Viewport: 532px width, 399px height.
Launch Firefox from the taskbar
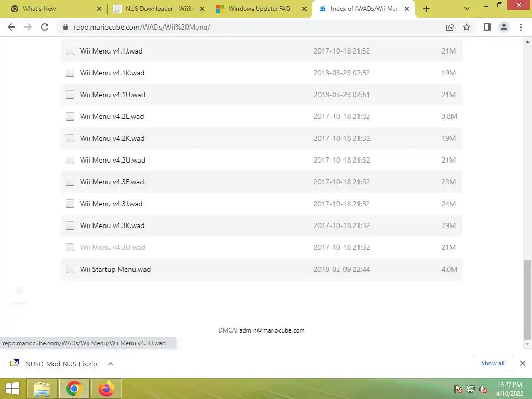coord(106,389)
